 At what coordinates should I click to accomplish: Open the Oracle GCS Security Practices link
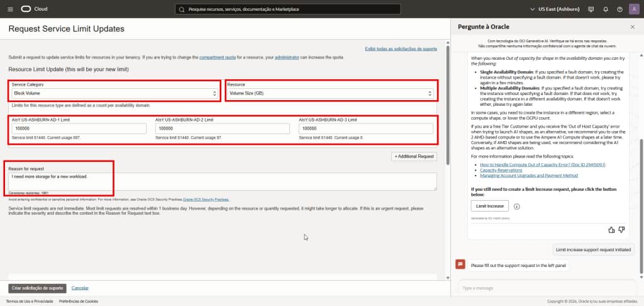pos(206,200)
